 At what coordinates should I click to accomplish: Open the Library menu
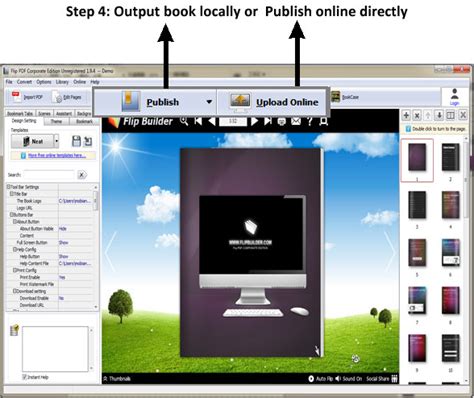62,82
